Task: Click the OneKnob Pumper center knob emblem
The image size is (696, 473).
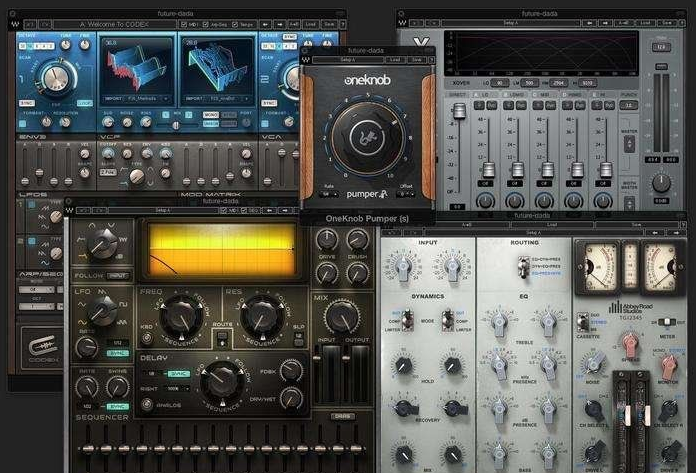Action: (x=368, y=138)
